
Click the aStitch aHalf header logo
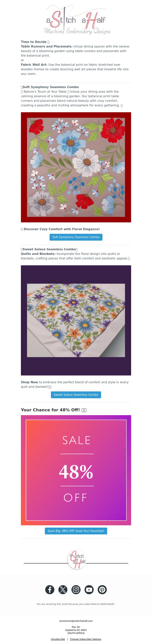pyautogui.click(x=77, y=20)
